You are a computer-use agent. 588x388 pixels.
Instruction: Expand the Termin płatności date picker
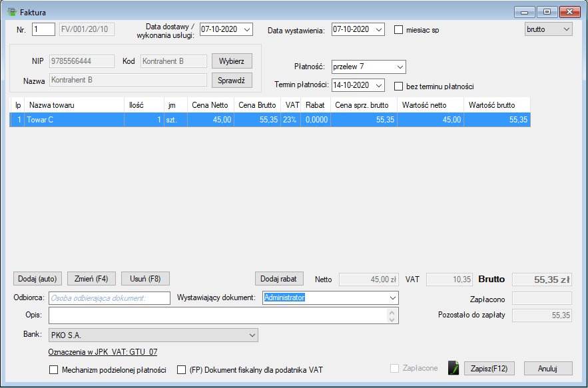378,85
